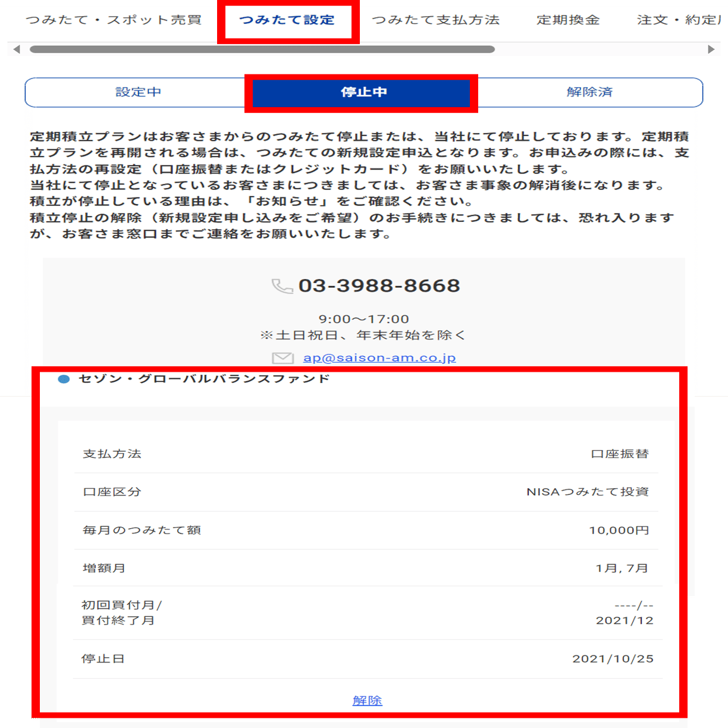Click the 9:00～17:00 business hours text
The width and height of the screenshot is (728, 728).
coord(364,319)
